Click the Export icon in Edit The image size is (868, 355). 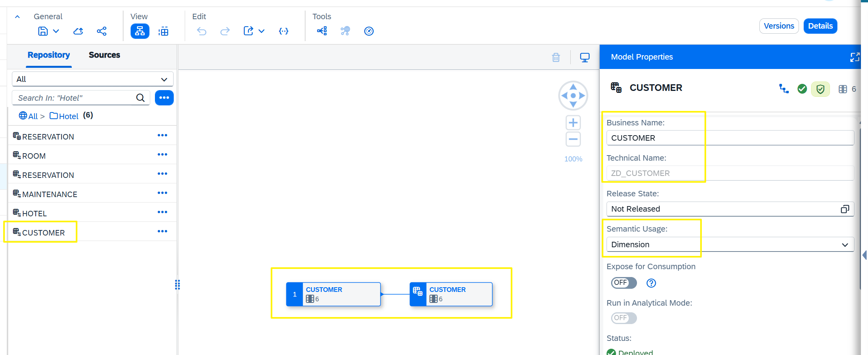point(248,31)
